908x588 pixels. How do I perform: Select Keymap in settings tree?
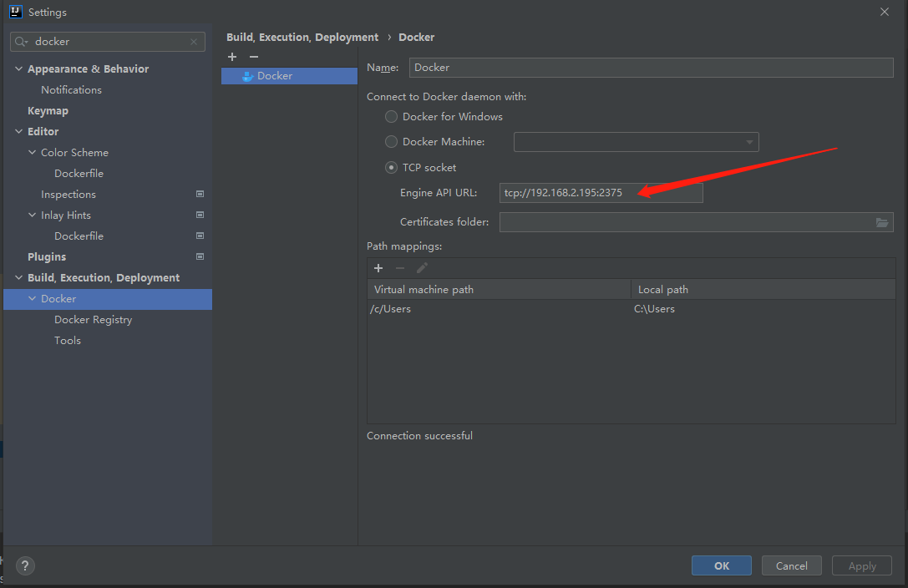pos(48,111)
